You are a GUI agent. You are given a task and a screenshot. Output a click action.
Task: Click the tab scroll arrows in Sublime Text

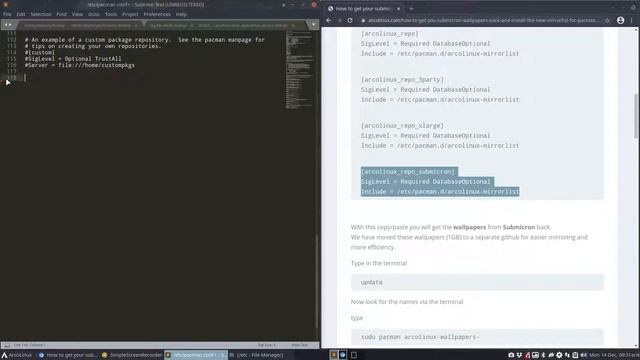coord(8,25)
